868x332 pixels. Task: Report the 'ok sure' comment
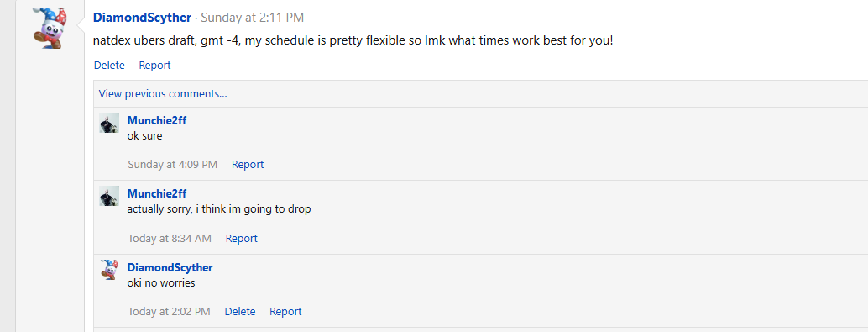click(248, 165)
